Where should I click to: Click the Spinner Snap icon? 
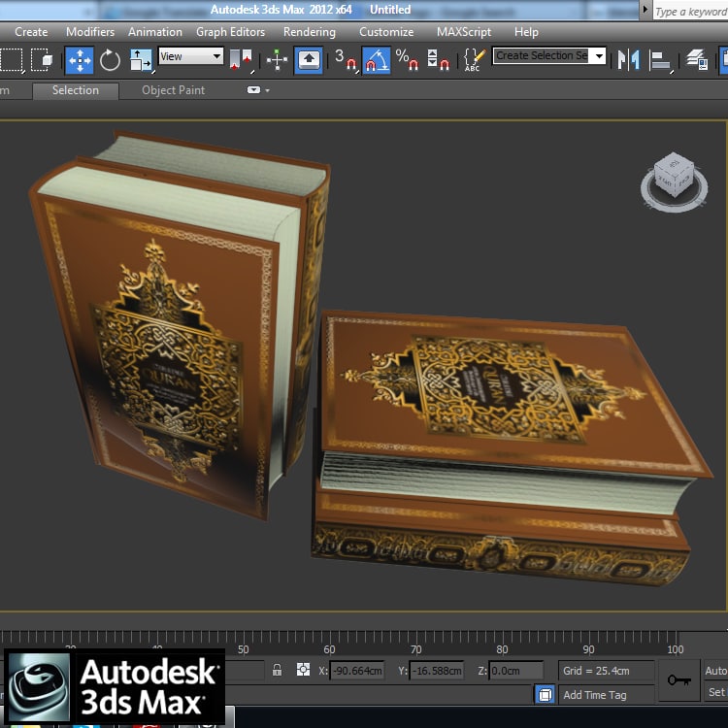pos(439,59)
